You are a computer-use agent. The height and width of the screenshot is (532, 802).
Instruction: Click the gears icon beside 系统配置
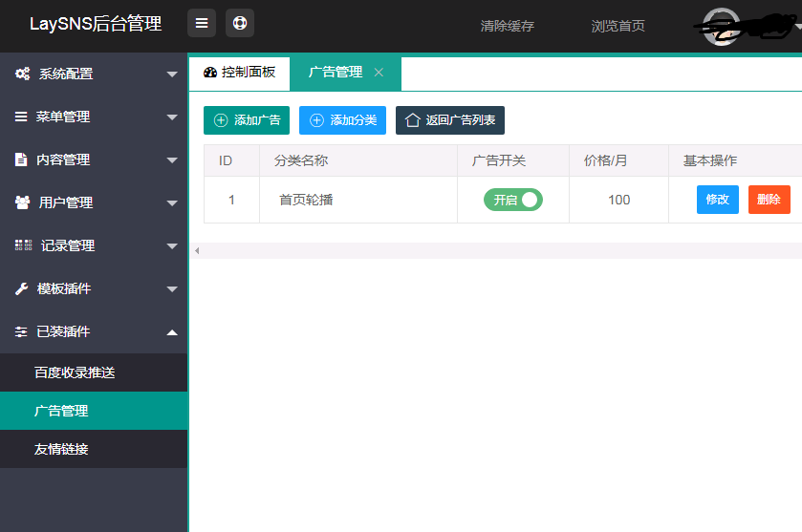(x=23, y=74)
